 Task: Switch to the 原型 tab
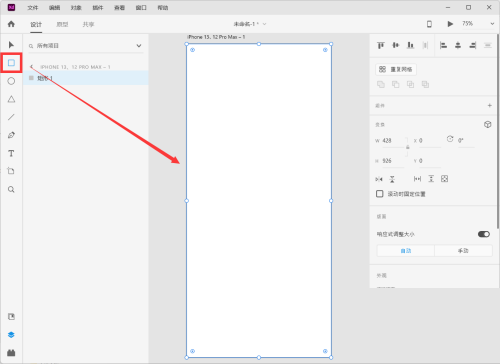pyautogui.click(x=62, y=24)
